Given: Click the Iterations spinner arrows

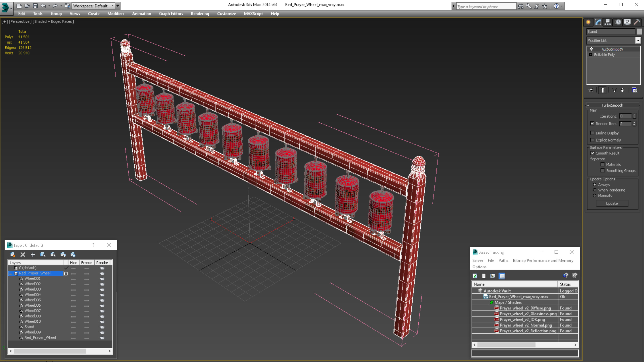Looking at the screenshot, I should point(634,116).
